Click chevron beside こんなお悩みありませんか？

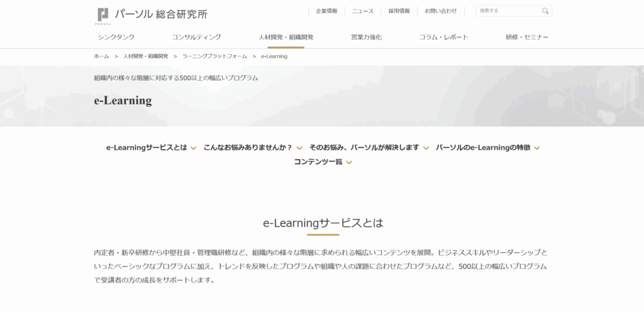tap(299, 148)
